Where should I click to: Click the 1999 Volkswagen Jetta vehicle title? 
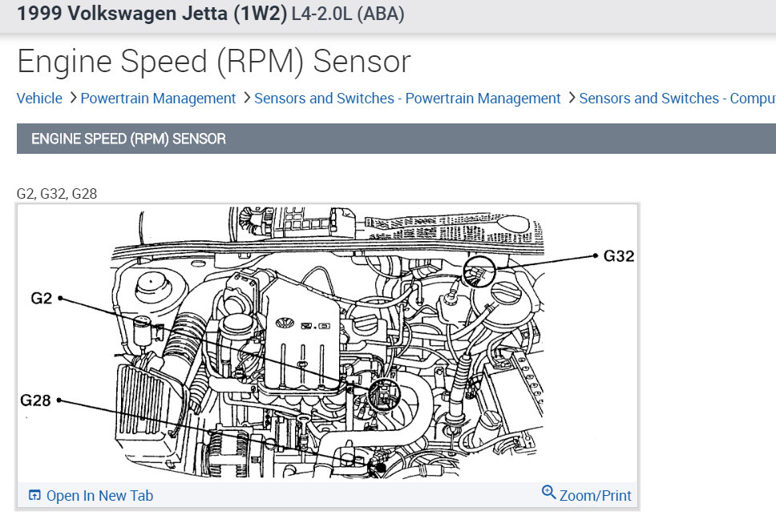152,14
